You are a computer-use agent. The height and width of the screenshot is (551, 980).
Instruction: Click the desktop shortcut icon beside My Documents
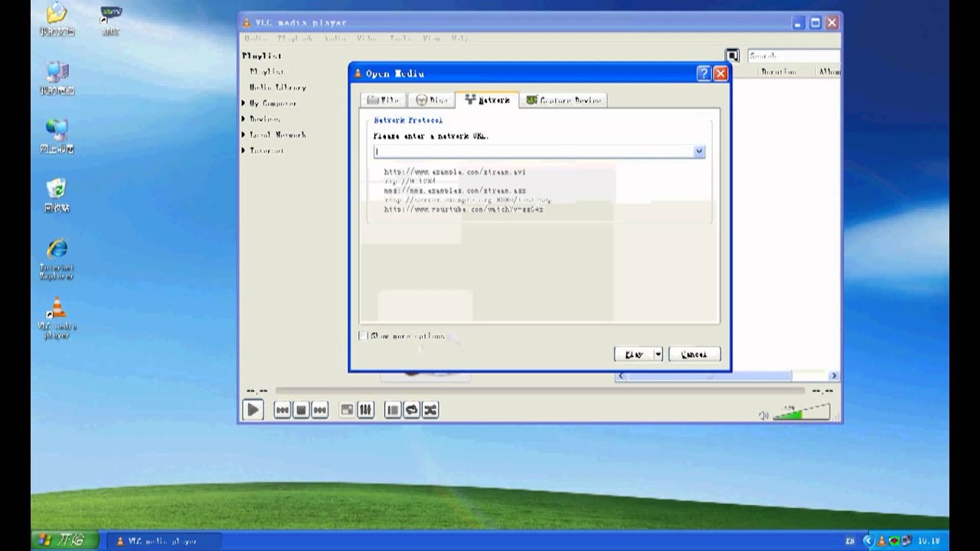[111, 20]
